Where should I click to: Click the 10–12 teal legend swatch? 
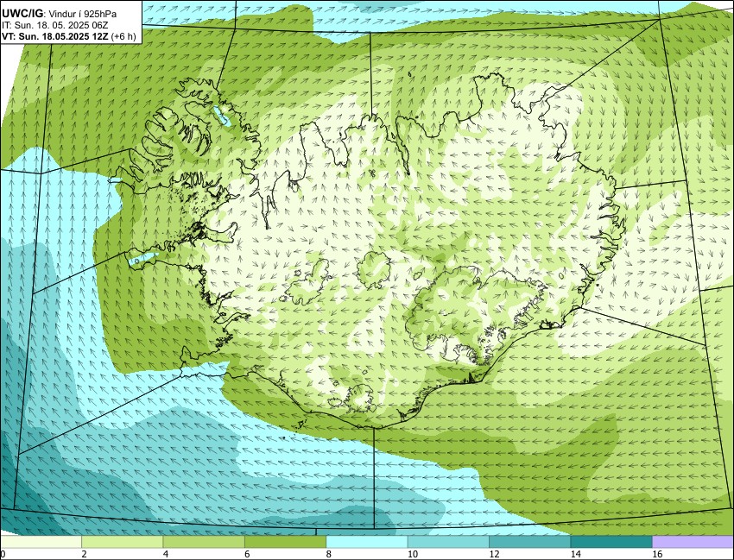448,542
